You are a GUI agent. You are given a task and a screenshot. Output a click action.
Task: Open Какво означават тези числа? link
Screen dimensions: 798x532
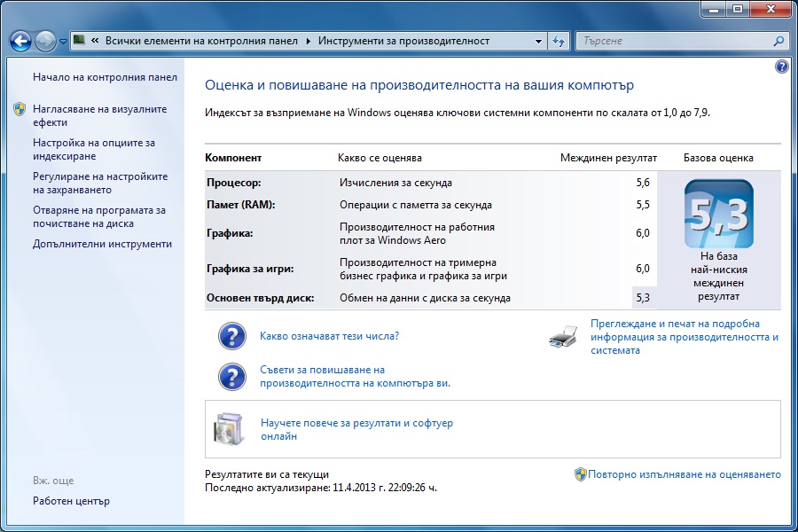pyautogui.click(x=329, y=336)
